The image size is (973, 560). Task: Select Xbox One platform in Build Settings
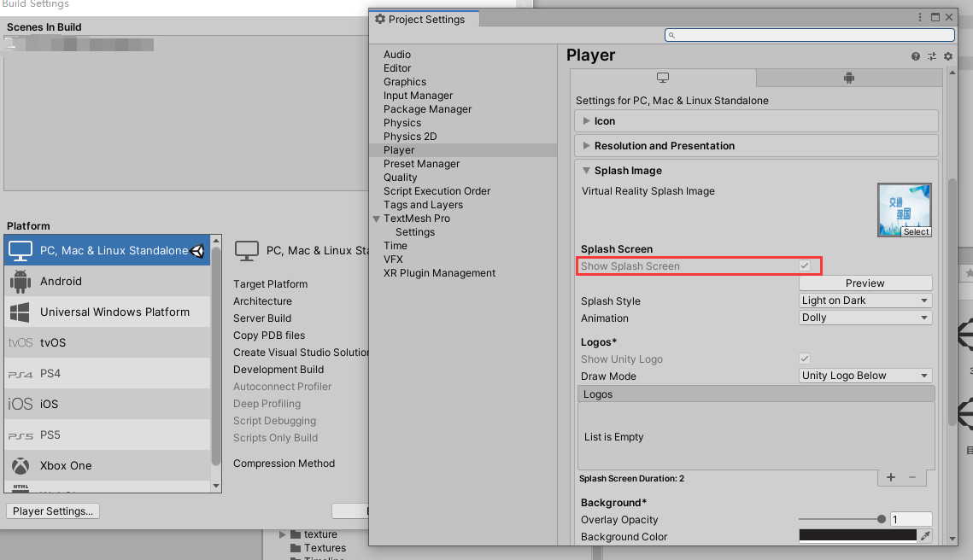click(108, 466)
